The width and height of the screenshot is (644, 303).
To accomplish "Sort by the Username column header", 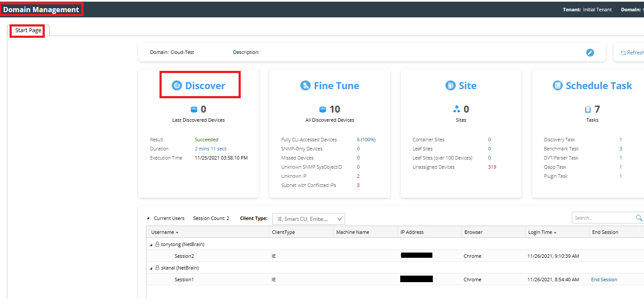I will [x=163, y=232].
